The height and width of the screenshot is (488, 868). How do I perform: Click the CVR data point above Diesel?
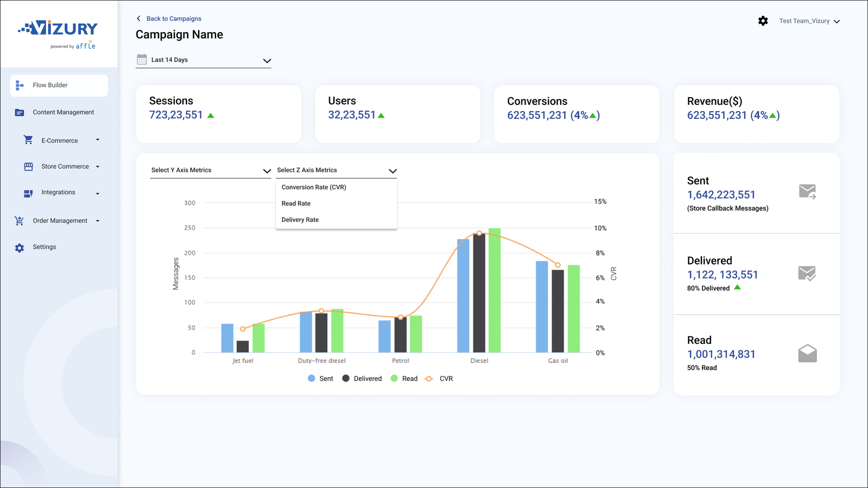(x=479, y=233)
